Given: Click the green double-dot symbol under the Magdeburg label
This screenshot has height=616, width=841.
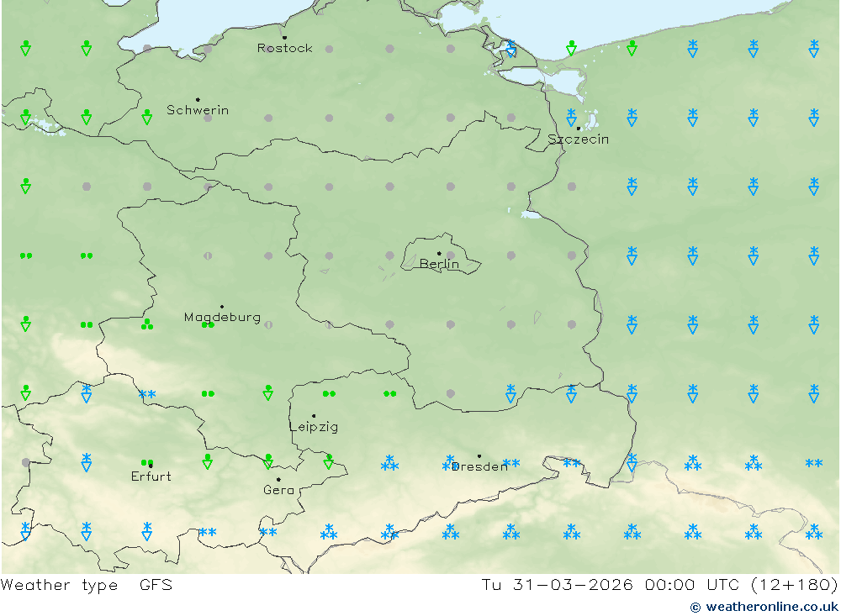Looking at the screenshot, I should pos(208,325).
